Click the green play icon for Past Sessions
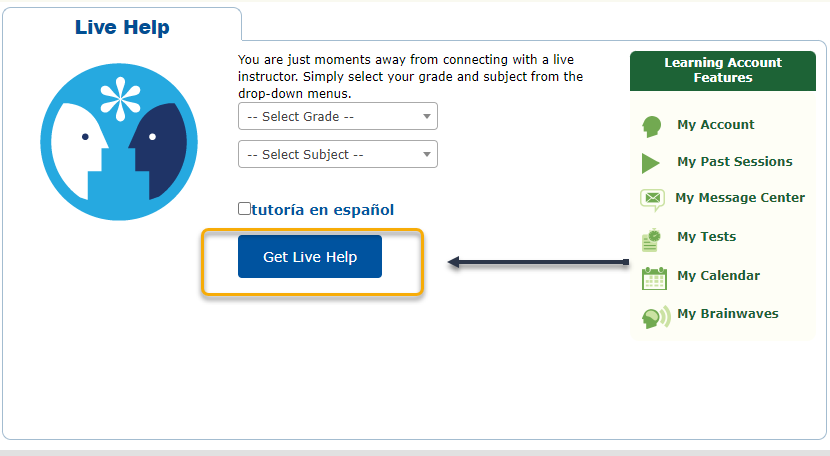830x456 pixels. click(x=651, y=163)
